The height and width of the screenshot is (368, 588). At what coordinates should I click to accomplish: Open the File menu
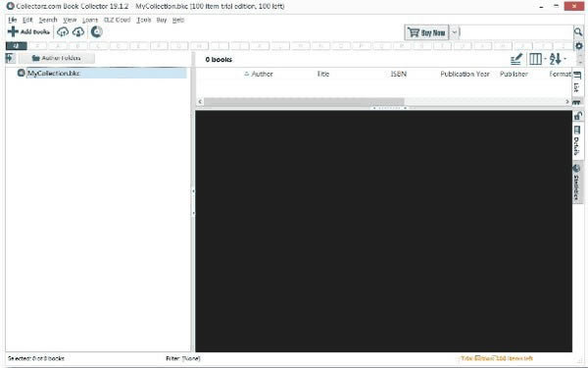[x=13, y=20]
